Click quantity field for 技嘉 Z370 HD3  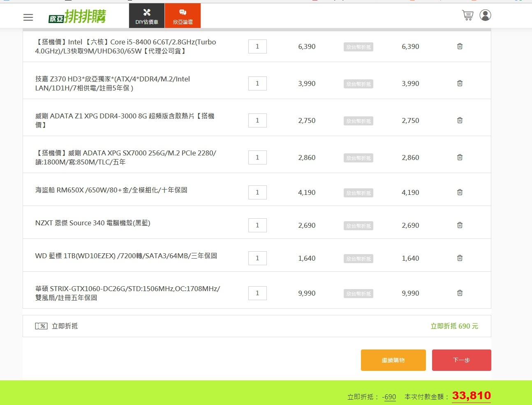pos(257,83)
